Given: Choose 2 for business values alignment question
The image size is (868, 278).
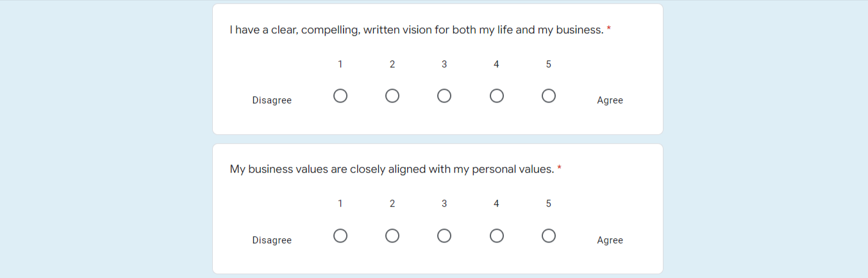Looking at the screenshot, I should [392, 236].
